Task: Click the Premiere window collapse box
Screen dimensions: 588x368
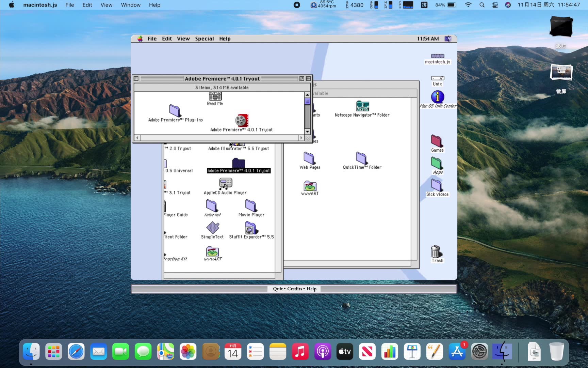Action: click(308, 79)
